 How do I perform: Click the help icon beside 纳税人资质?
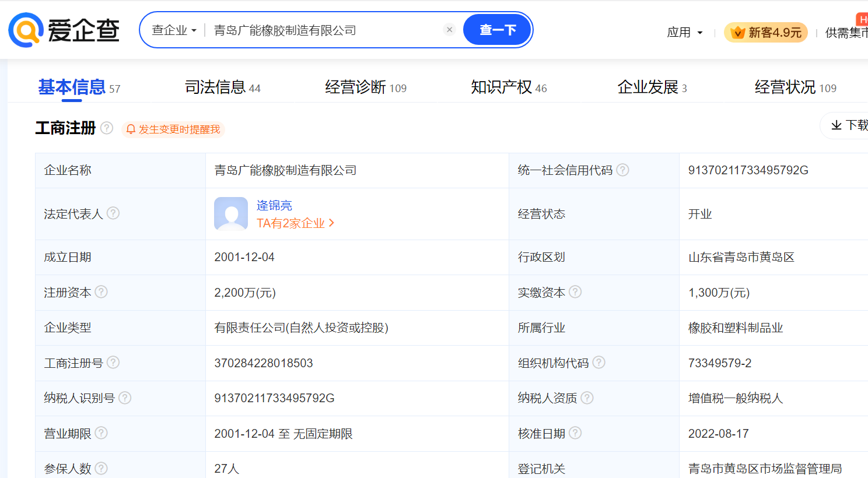[587, 398]
